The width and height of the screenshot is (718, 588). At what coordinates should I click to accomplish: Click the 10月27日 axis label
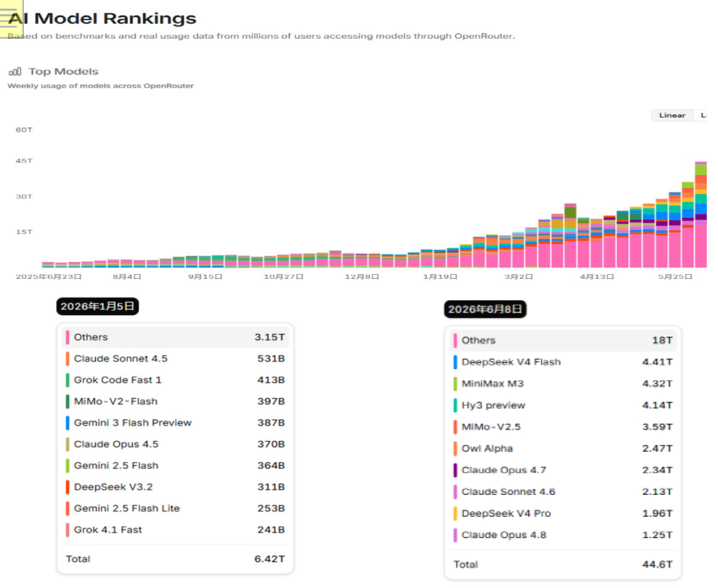283,277
